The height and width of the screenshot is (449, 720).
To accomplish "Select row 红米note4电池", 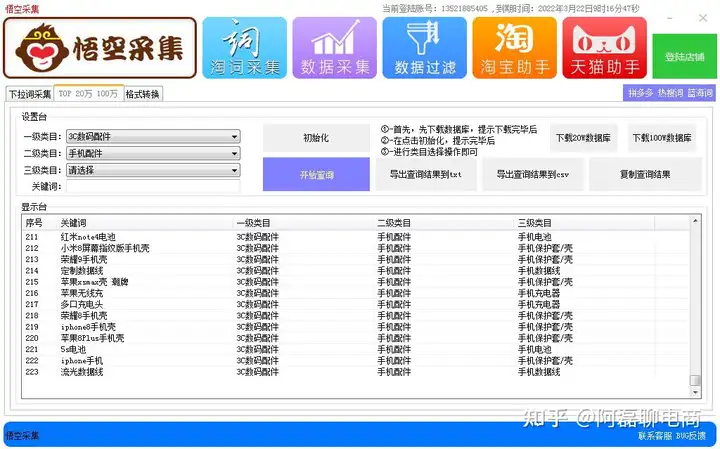I will click(356, 237).
